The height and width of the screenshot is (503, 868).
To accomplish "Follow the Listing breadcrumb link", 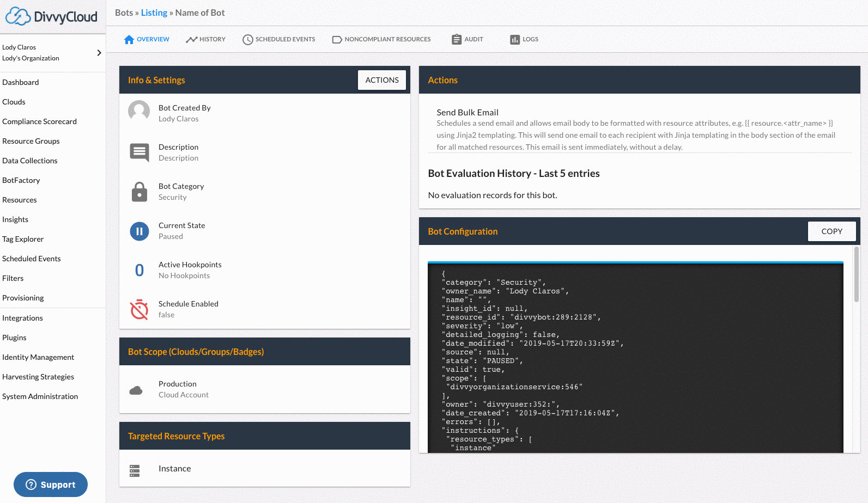I will point(154,13).
